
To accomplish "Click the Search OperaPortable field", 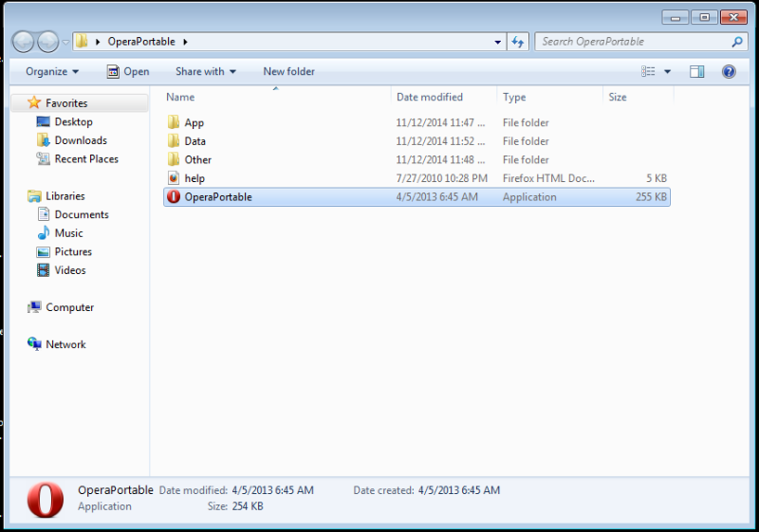I will (639, 42).
